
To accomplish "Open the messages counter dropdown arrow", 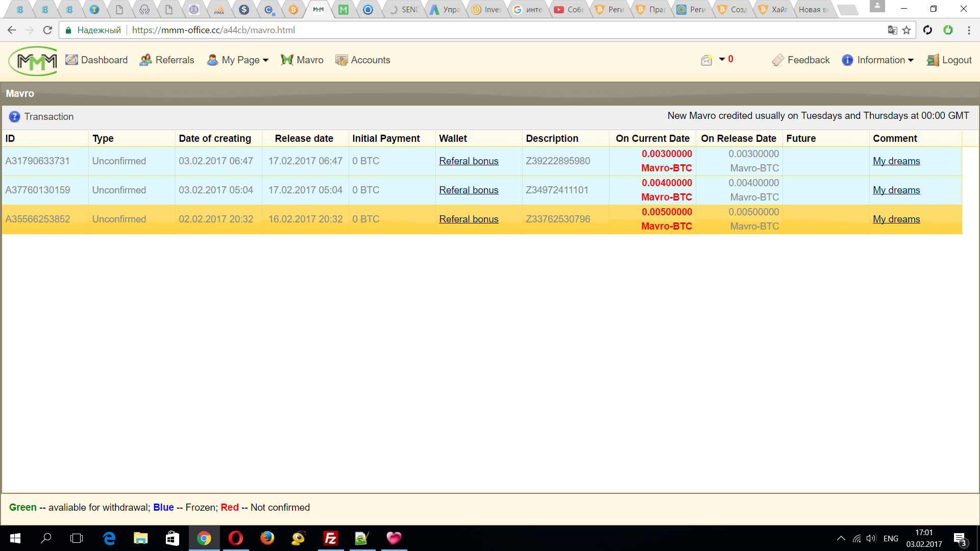I will click(x=722, y=59).
